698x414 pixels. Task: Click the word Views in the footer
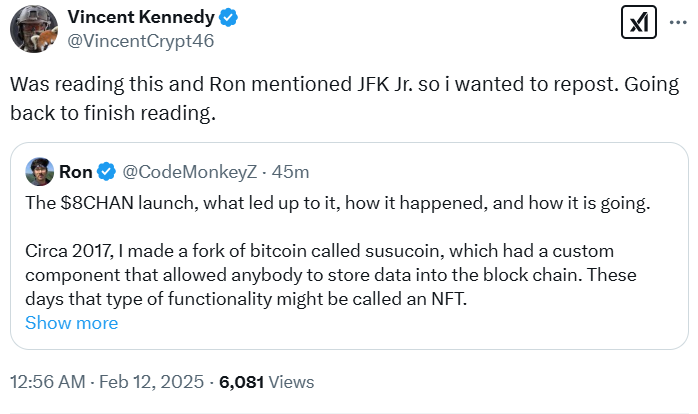[x=291, y=382]
